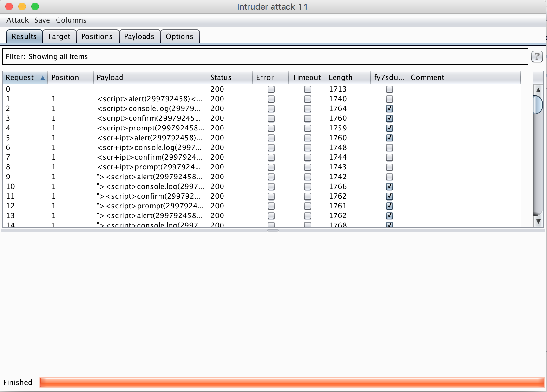Click the finished attack progress bar
This screenshot has height=392, width=547.
click(292, 382)
